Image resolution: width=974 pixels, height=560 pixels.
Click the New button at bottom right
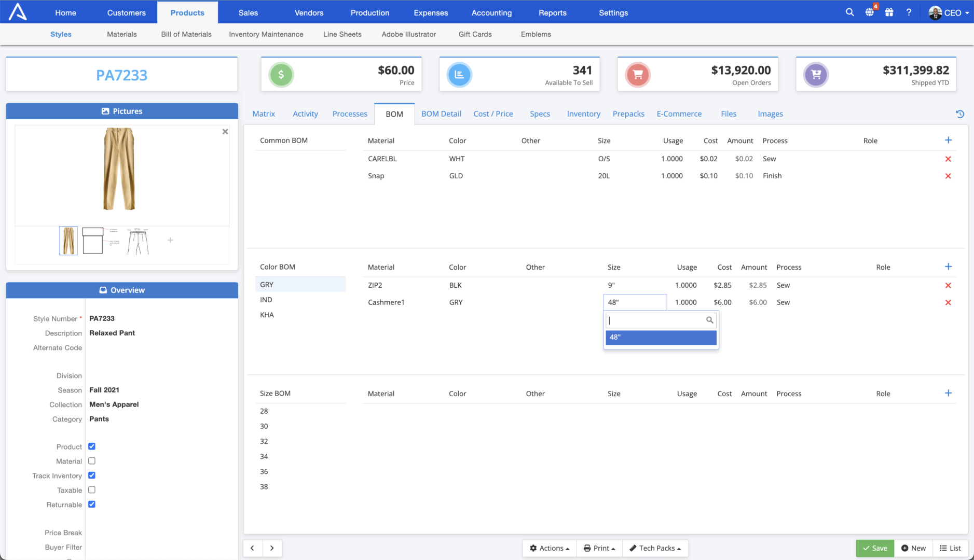coord(913,548)
